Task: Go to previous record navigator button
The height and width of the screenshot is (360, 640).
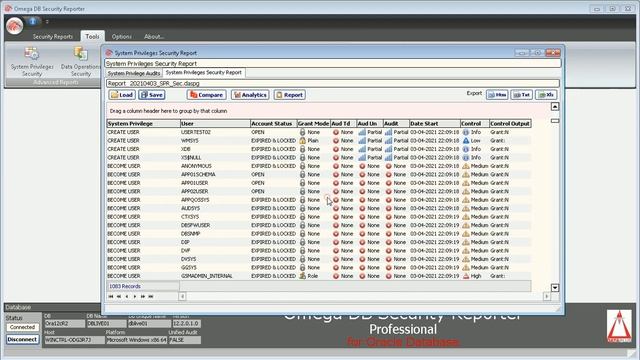Action: 127,296
